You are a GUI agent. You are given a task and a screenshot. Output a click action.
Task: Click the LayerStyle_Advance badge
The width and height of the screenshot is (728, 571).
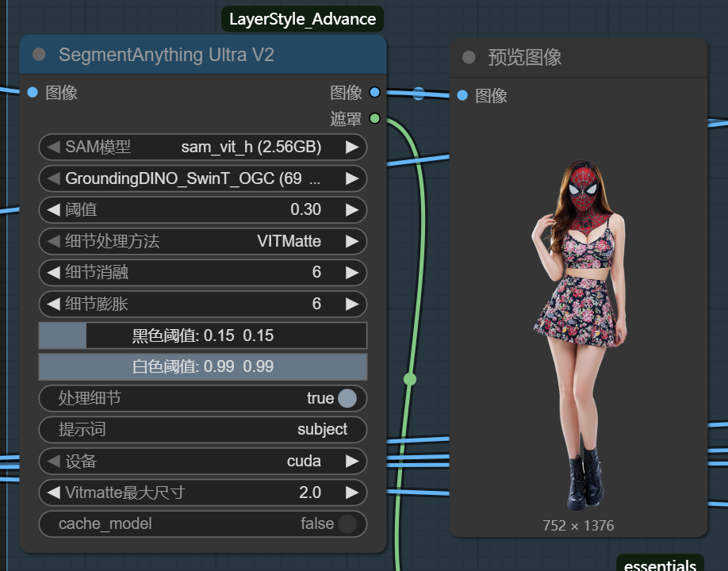coord(303,19)
